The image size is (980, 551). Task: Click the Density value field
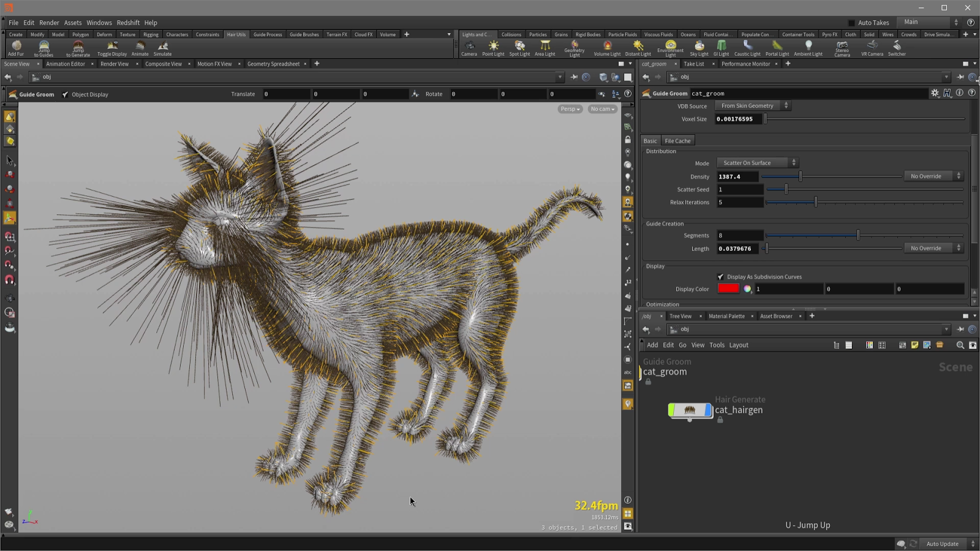click(738, 176)
